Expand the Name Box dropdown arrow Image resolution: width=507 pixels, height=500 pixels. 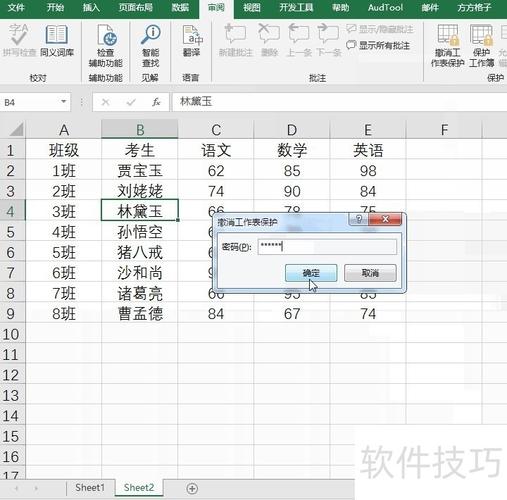point(63,102)
